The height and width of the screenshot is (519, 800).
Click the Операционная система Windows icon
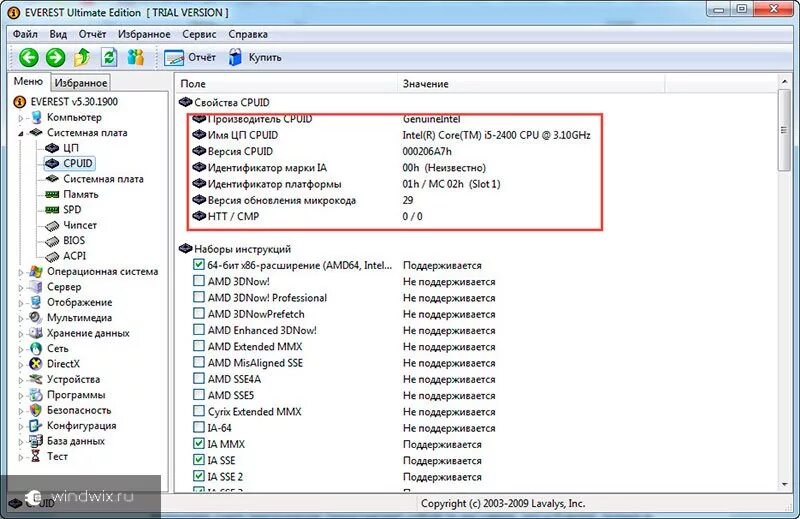[x=36, y=271]
